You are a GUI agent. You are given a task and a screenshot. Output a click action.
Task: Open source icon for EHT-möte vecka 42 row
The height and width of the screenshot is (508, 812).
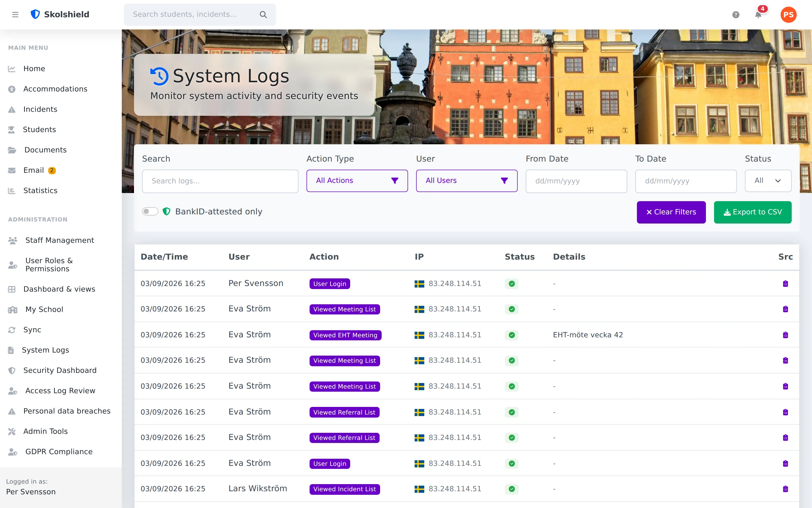[786, 335]
